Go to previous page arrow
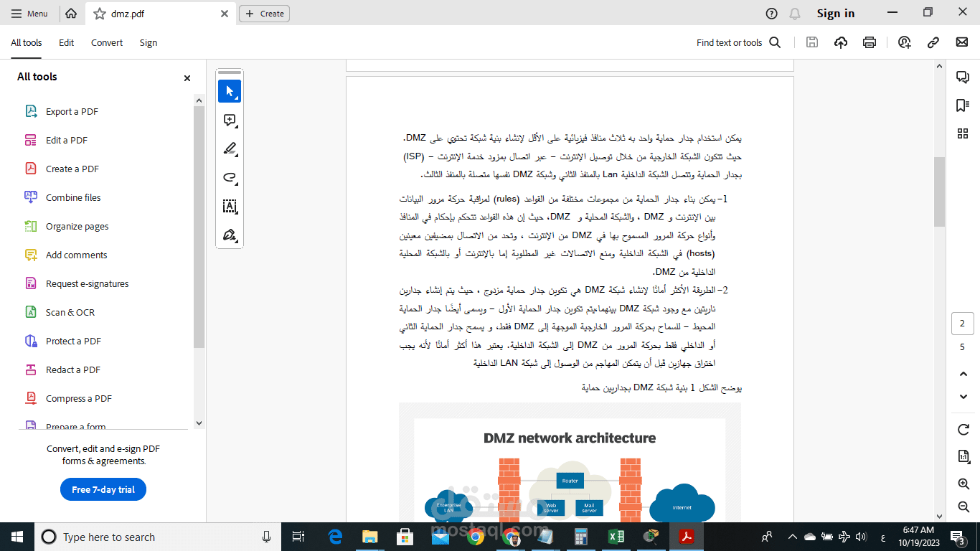980x551 pixels. (963, 374)
